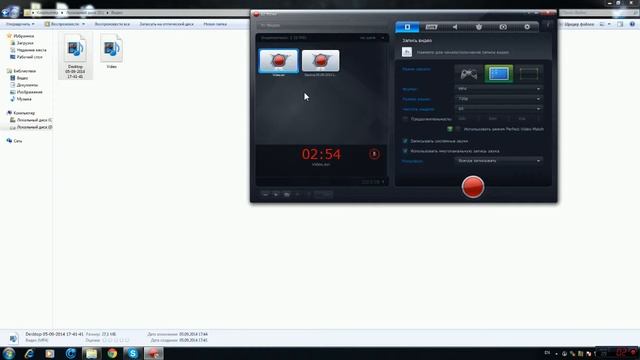Open the Video recording tab in Action
Screen dimensions: 640x360
407,27
